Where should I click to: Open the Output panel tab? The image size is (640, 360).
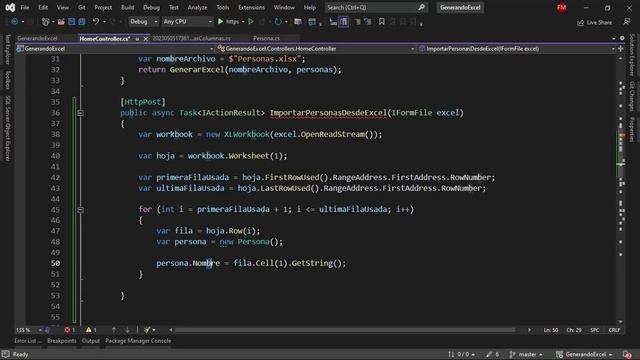(x=91, y=341)
